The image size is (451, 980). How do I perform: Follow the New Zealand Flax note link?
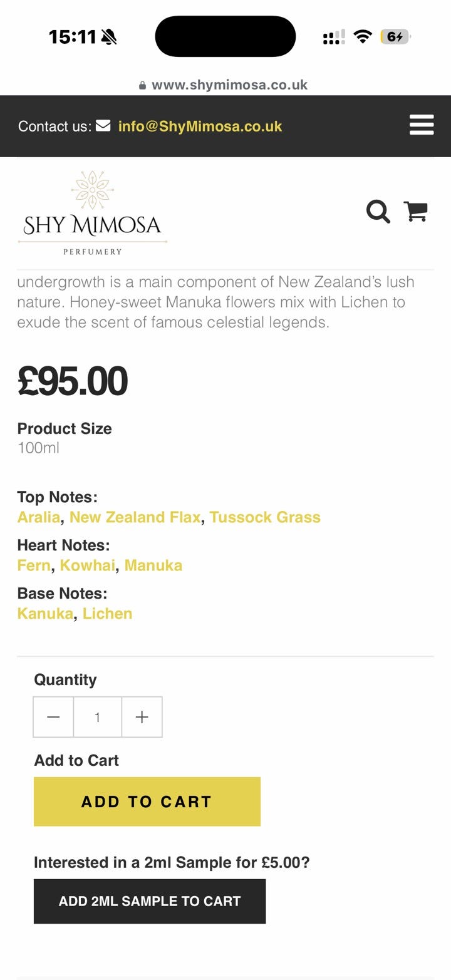[x=135, y=517]
